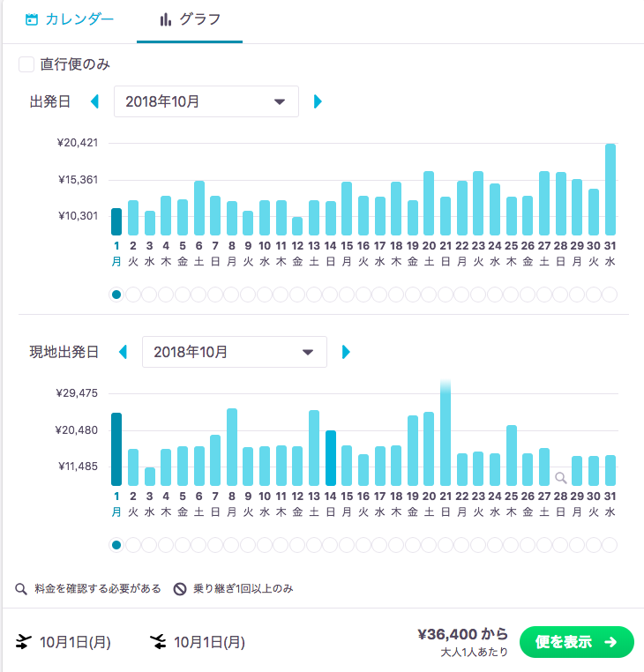This screenshot has width=644, height=672.
Task: Click return bar for day 14
Action: [x=331, y=459]
